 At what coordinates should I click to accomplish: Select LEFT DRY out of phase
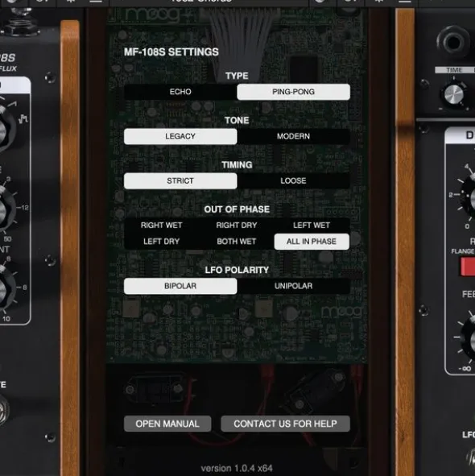(162, 242)
